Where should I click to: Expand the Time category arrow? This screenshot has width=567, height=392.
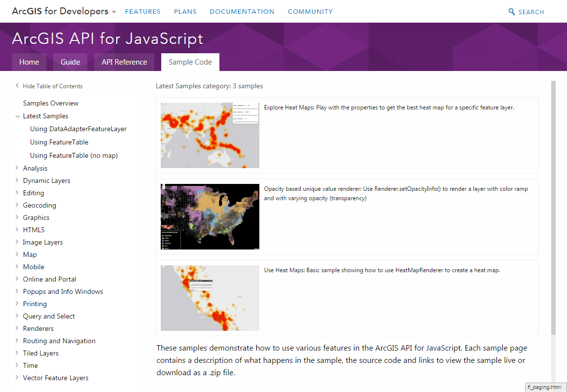coord(17,364)
